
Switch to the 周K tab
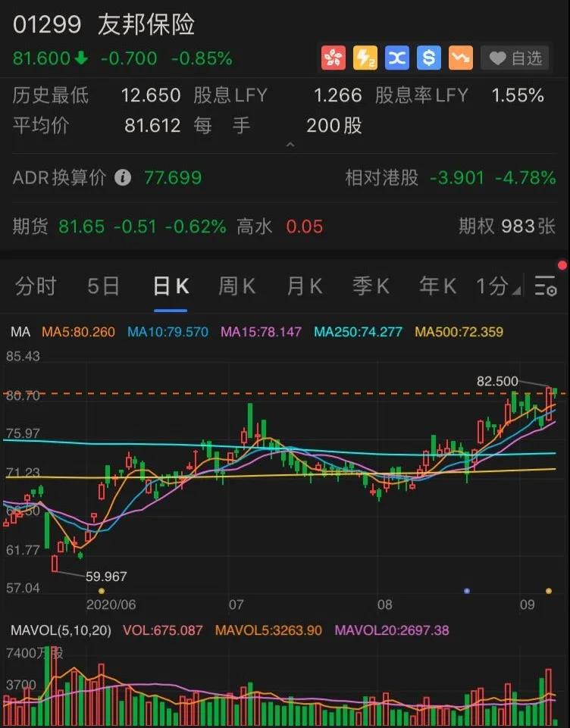(237, 286)
